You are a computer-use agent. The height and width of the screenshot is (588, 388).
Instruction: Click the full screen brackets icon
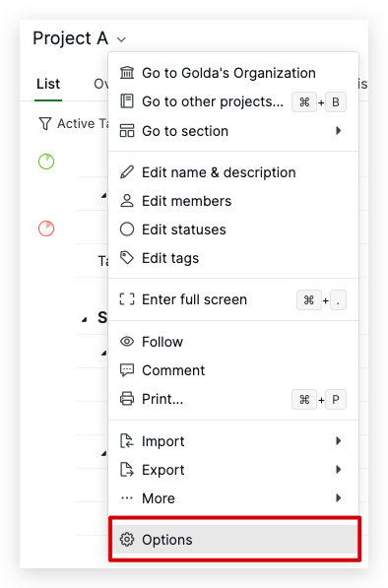pos(127,299)
